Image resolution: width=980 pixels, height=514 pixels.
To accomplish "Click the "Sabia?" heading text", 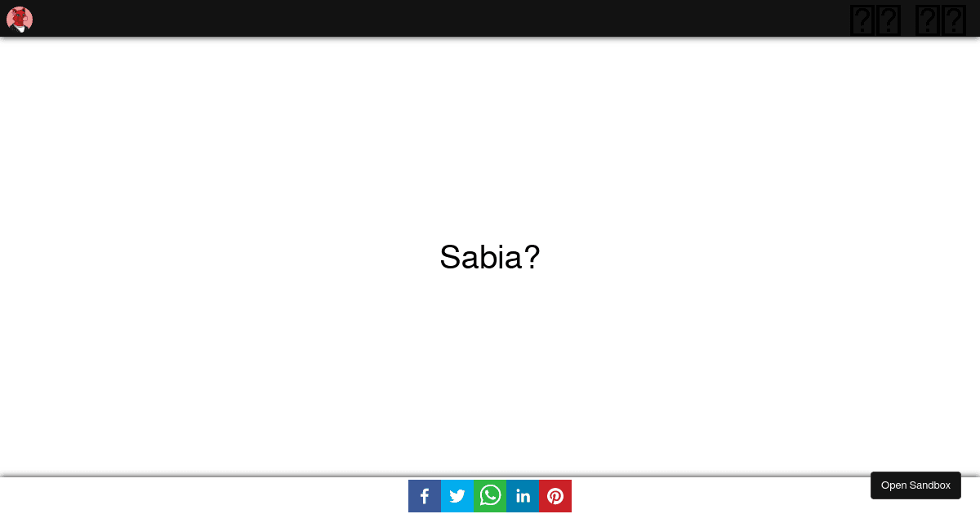I will pyautogui.click(x=490, y=257).
